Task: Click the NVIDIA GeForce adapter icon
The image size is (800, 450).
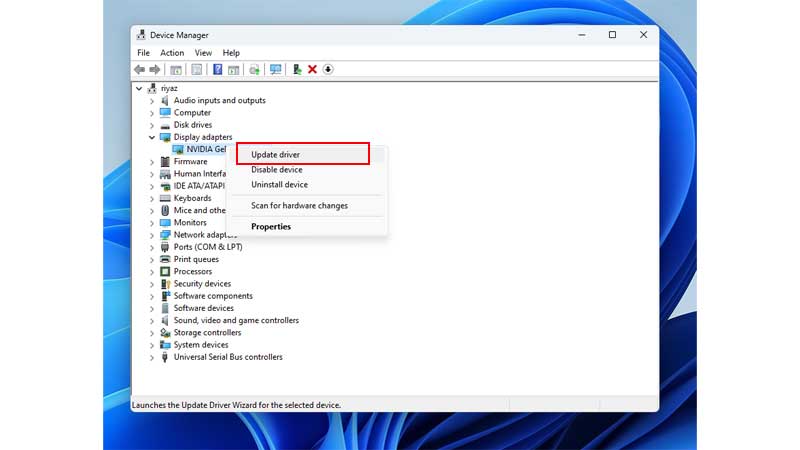Action: tap(178, 149)
